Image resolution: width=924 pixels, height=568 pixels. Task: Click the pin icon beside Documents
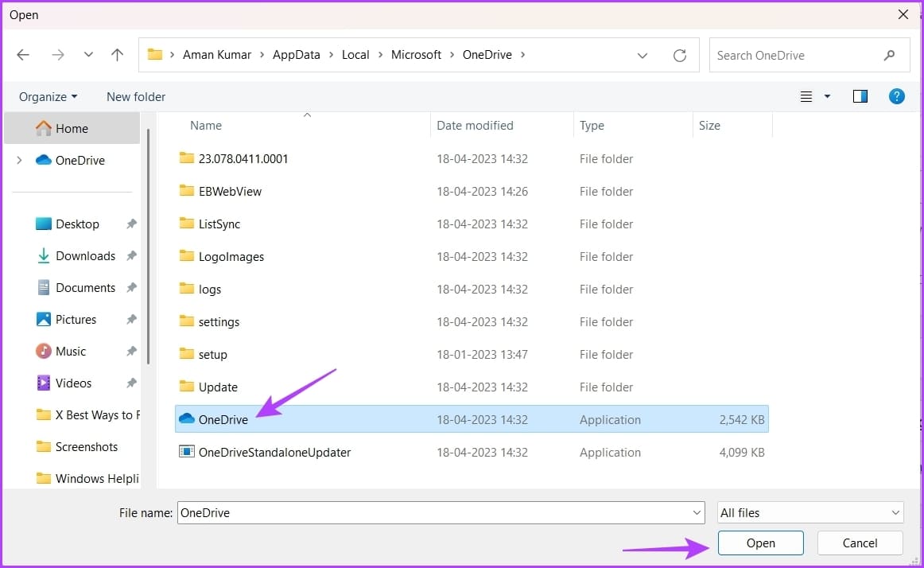pyautogui.click(x=131, y=287)
